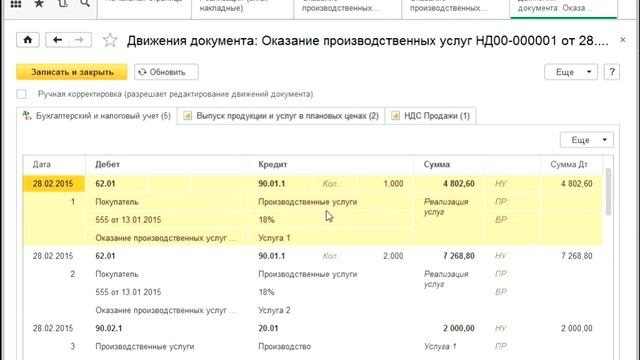Go to the home page with house button
640x360 pixels.
(28, 40)
